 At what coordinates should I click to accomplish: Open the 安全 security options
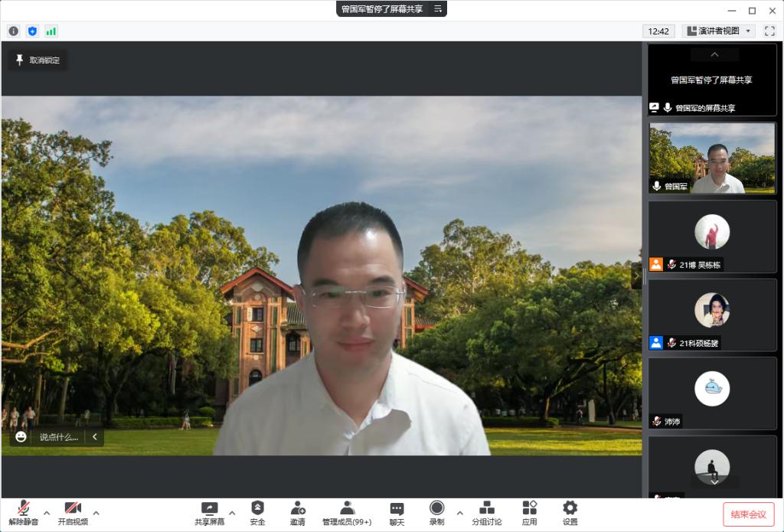(x=257, y=513)
